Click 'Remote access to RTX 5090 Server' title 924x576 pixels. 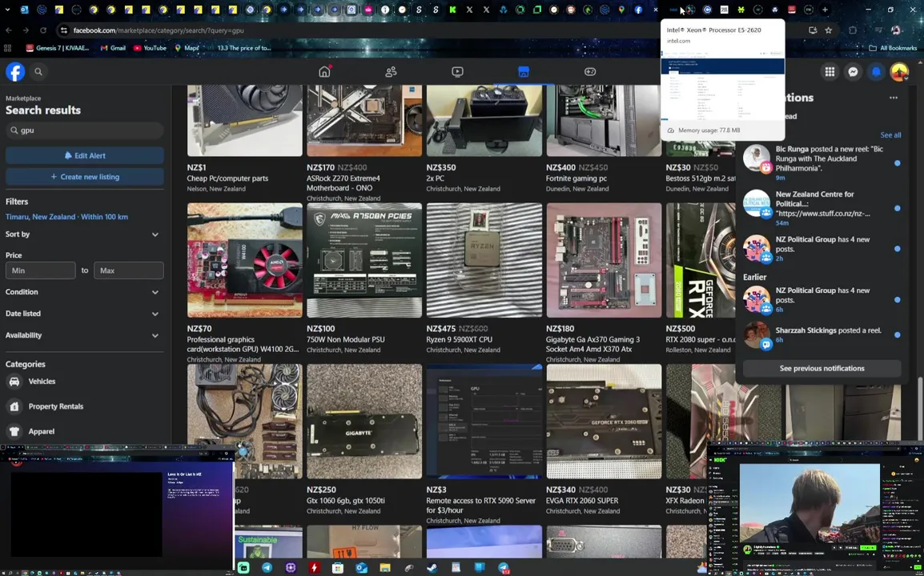[x=481, y=506]
